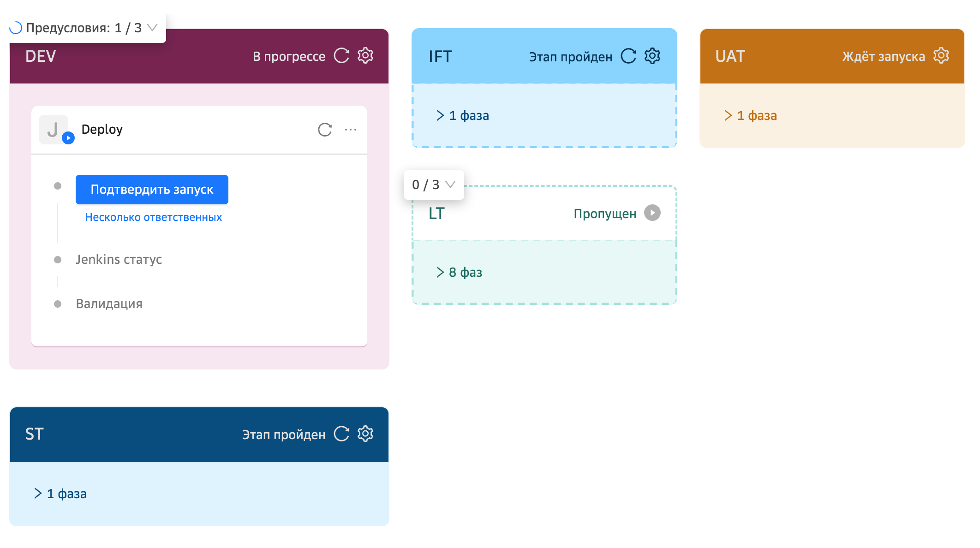Click refresh icon in ST stage header
The image size is (980, 548).
341,434
